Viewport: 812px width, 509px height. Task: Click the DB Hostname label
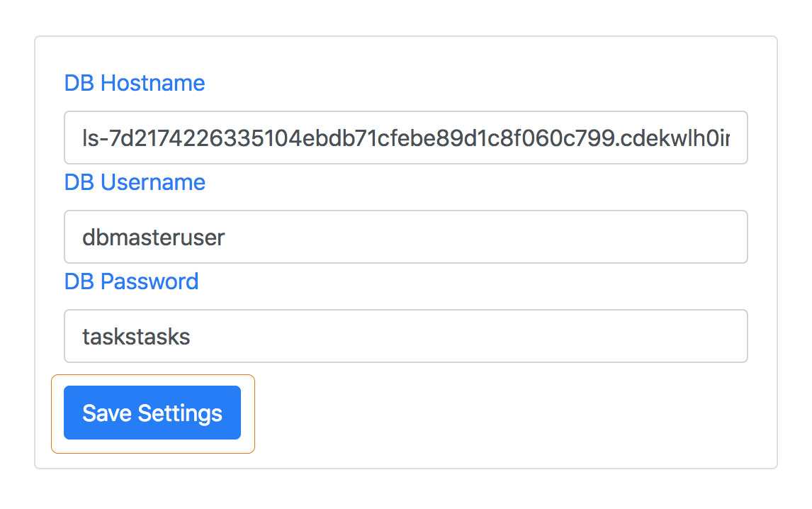click(x=135, y=83)
